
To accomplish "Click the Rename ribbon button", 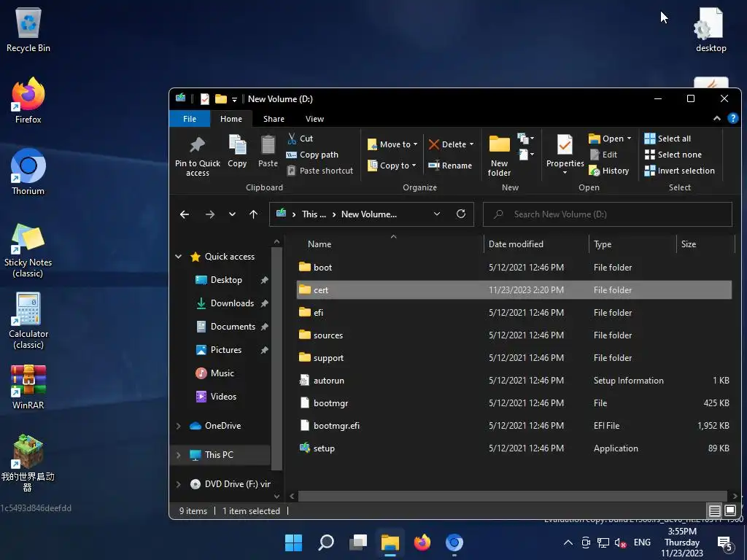I will point(449,166).
